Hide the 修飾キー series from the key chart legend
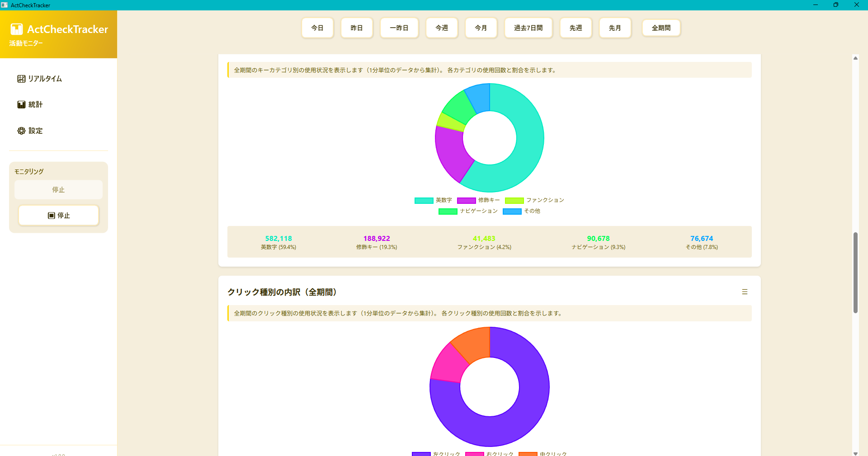 point(479,200)
